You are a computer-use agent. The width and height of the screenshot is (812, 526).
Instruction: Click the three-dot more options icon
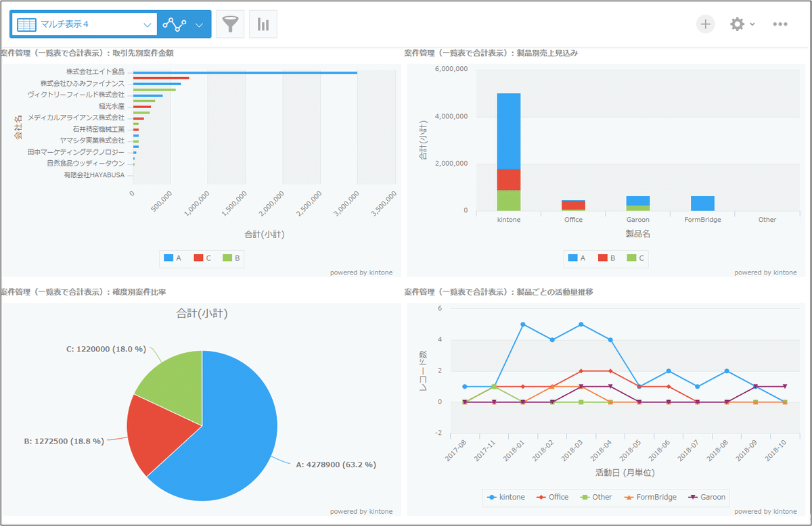780,24
